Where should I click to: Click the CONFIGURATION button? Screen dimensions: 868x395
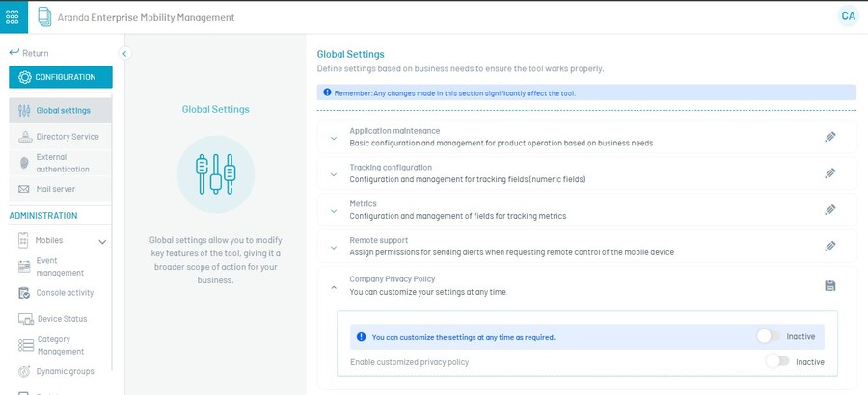coord(60,77)
